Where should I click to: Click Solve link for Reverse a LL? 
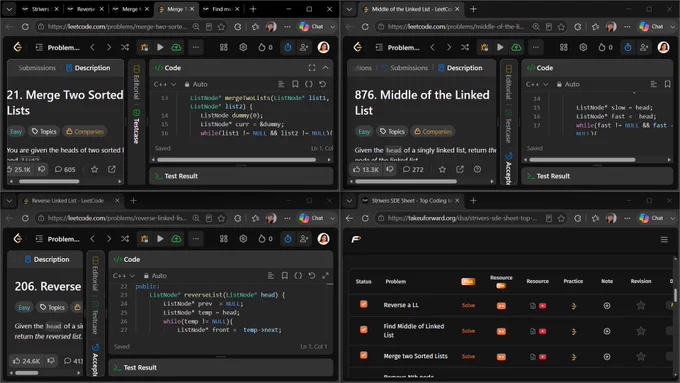click(x=468, y=305)
